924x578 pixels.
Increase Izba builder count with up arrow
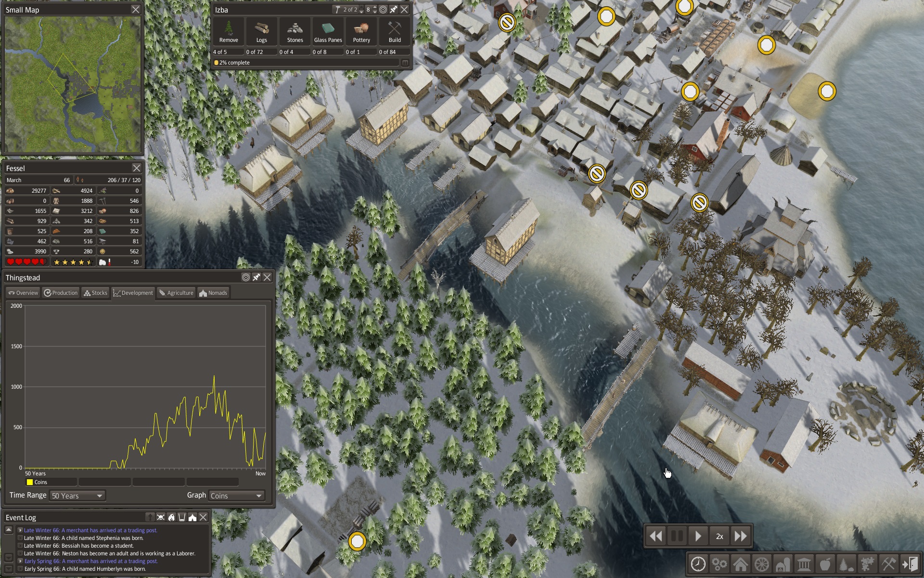(361, 7)
